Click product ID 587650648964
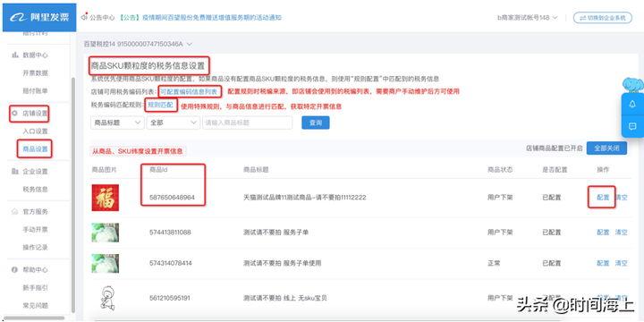The image size is (644, 322). 172,198
